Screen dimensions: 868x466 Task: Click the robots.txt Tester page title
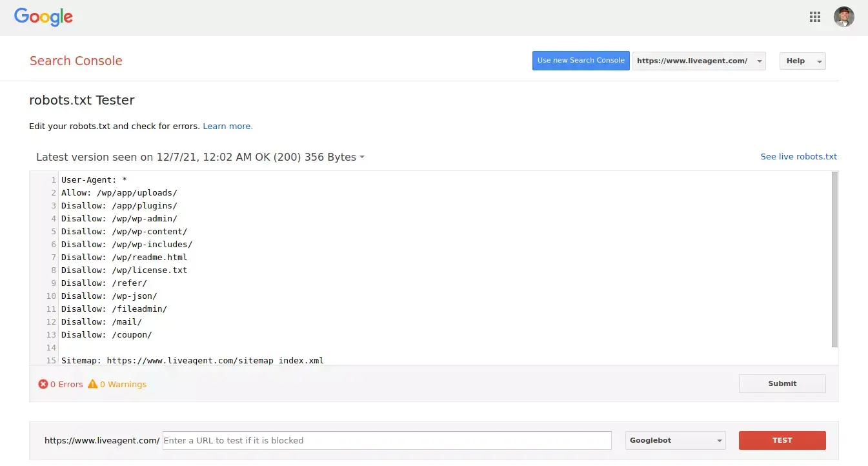(x=81, y=100)
